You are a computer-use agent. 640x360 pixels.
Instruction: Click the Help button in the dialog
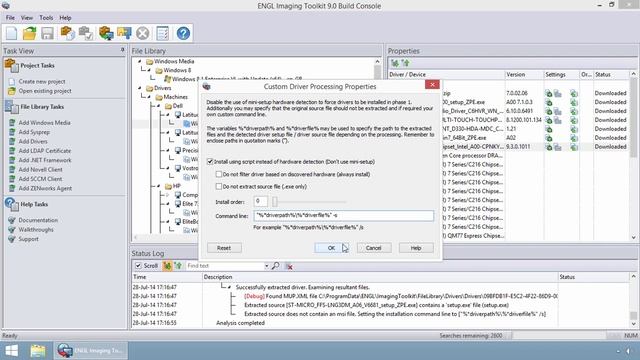(x=416, y=248)
